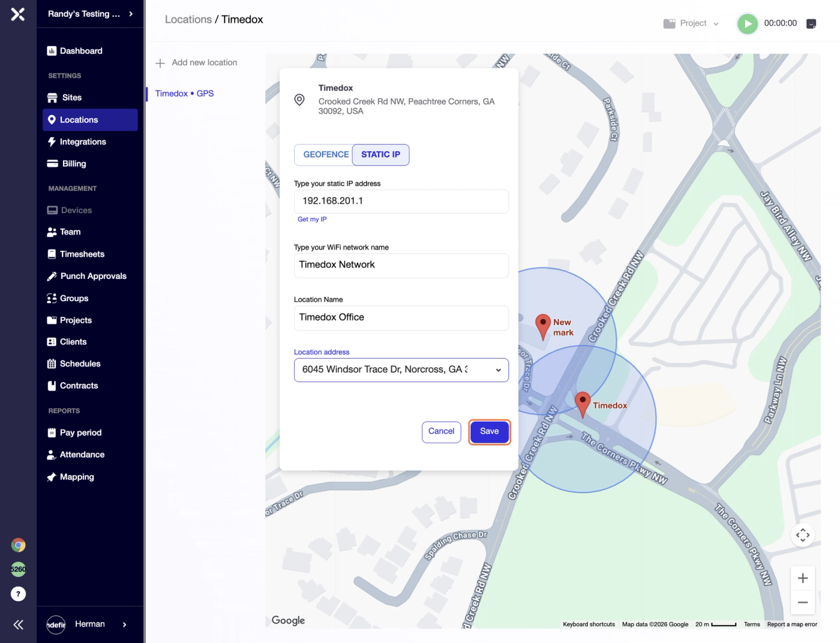840x643 pixels.
Task: Click the New mark map pin
Action: 543,327
